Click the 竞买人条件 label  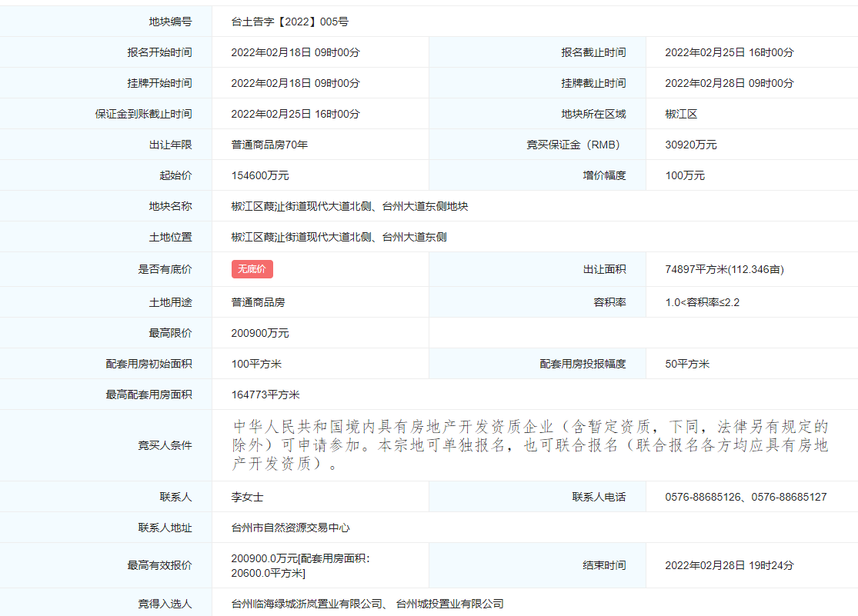click(165, 445)
